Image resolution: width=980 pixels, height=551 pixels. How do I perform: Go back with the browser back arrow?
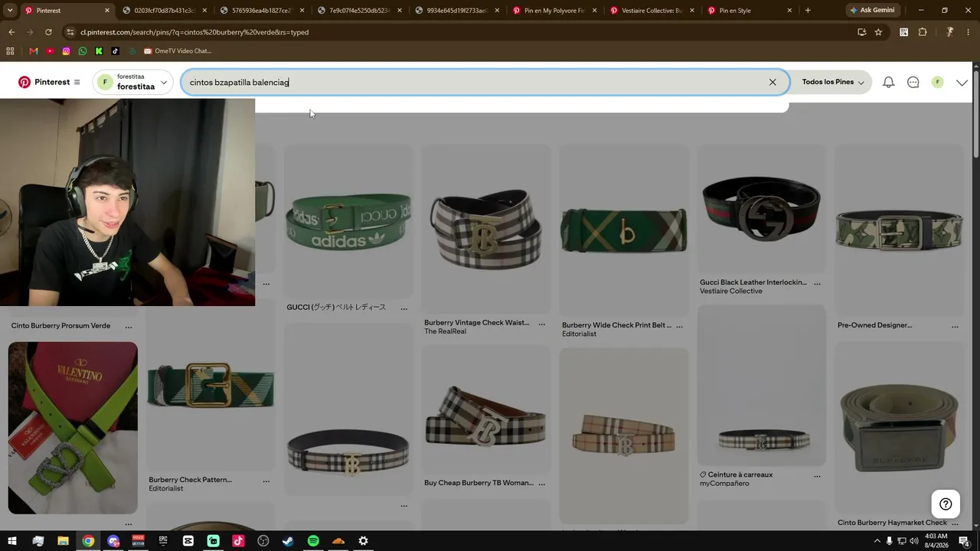(11, 32)
